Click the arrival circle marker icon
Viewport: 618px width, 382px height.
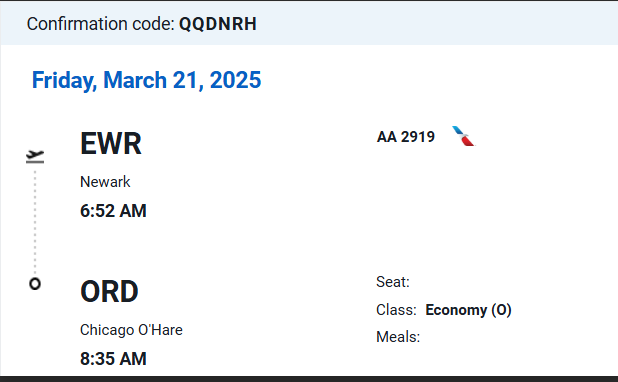coord(35,284)
